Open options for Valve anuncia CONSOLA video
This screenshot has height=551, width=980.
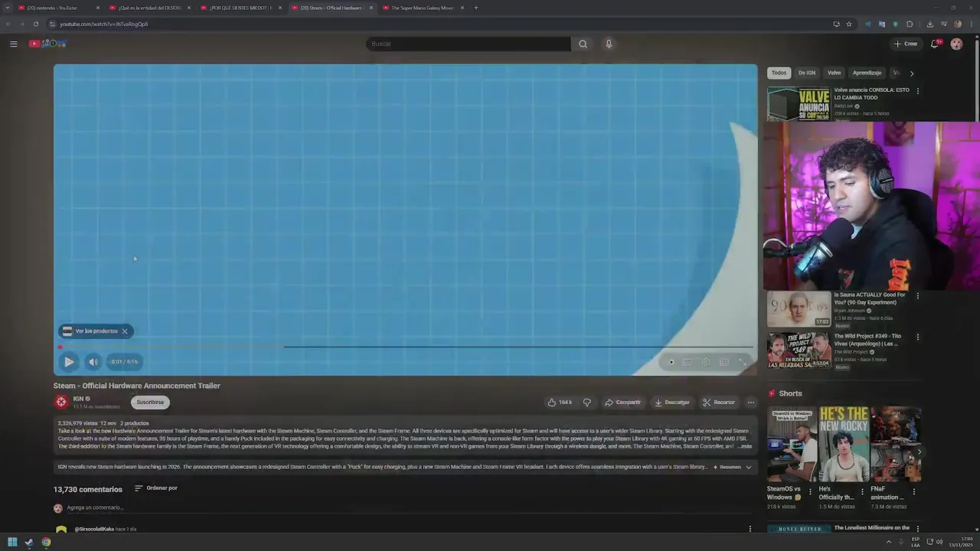(x=917, y=91)
